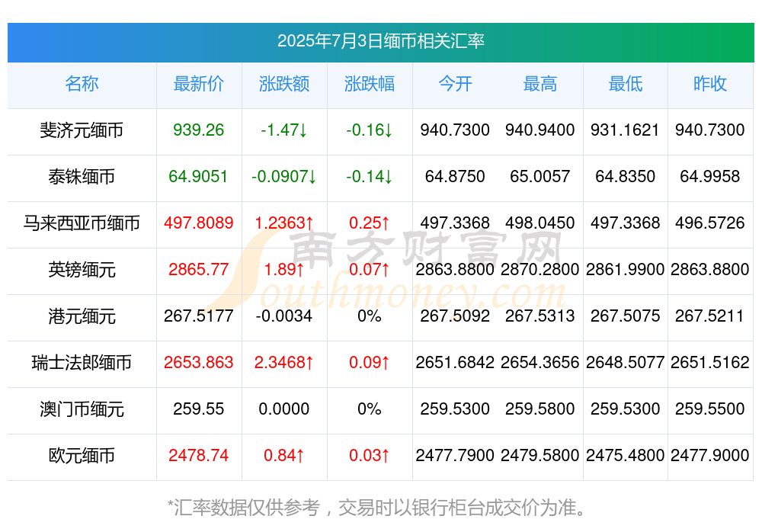Click the latest price 2653.863
Image resolution: width=762 pixels, height=532 pixels.
(x=199, y=362)
